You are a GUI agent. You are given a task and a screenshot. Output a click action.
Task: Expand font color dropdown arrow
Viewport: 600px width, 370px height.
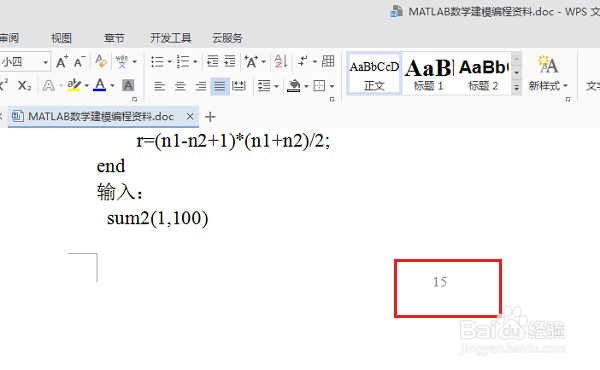click(112, 86)
